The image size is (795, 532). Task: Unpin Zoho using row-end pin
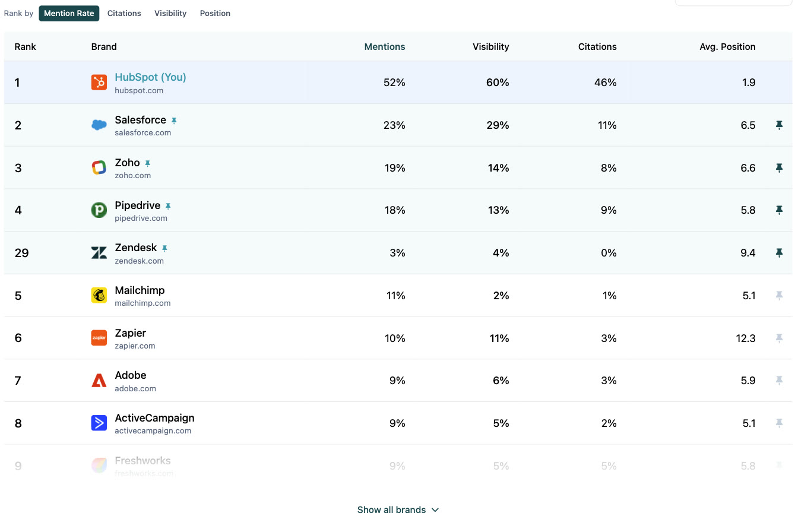click(x=780, y=168)
